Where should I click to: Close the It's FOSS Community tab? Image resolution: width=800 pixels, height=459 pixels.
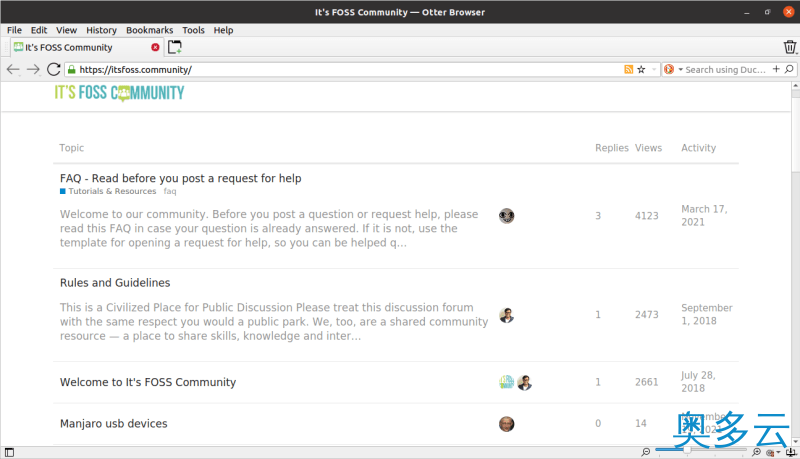point(155,47)
